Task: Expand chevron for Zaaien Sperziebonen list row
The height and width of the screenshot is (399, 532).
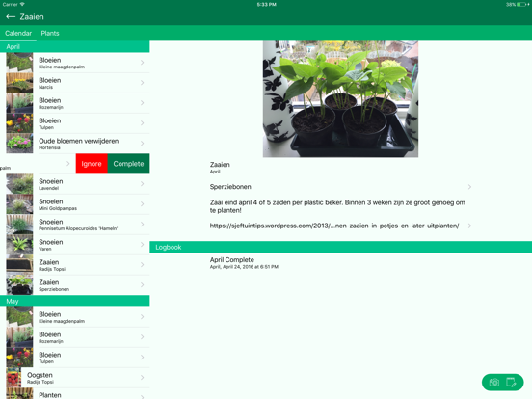Action: coord(143,285)
